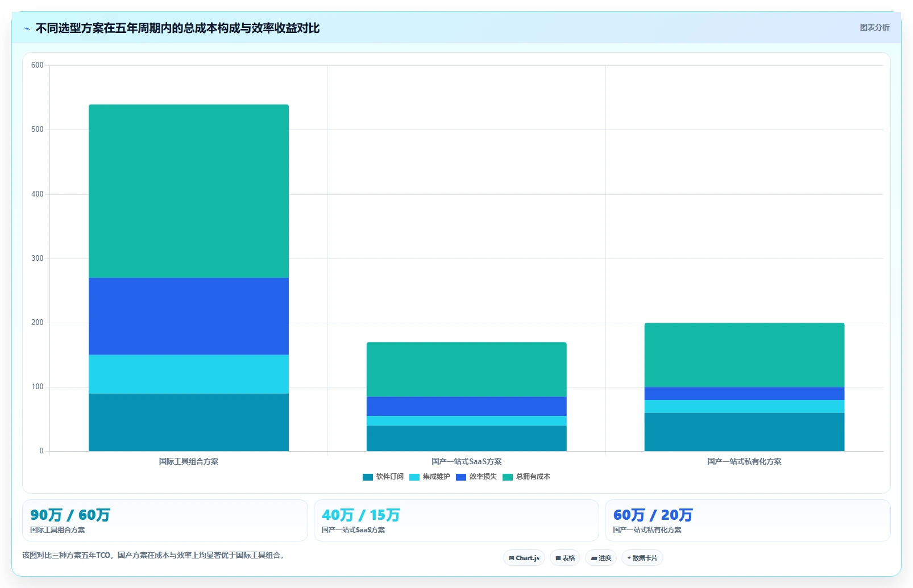913x588 pixels.
Task: Click the 总拥有成本 segment of 国际工具组合方案 bar
Action: 189,191
